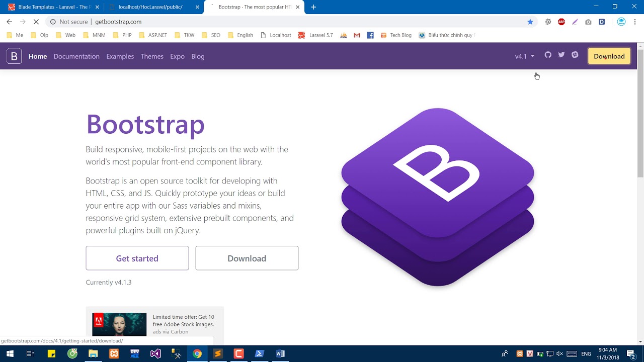The width and height of the screenshot is (644, 362).
Task: Open the Slack icon in navbar
Action: coord(575,55)
